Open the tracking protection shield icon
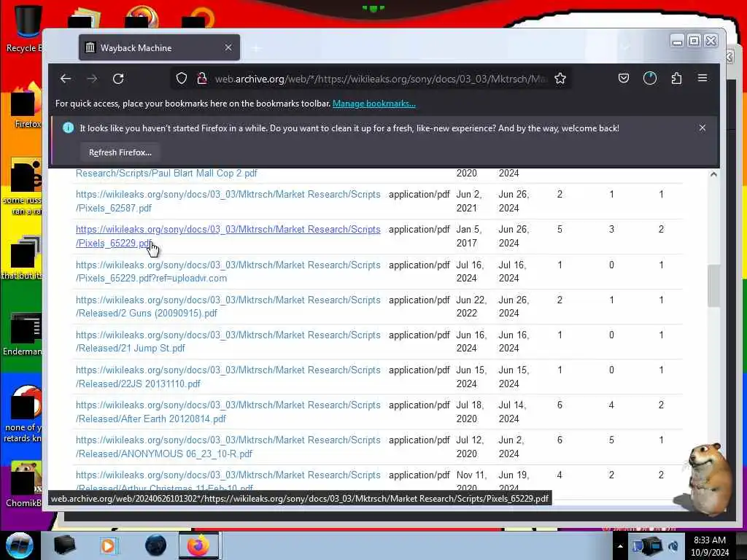Viewport: 747px width, 560px height. [x=182, y=78]
